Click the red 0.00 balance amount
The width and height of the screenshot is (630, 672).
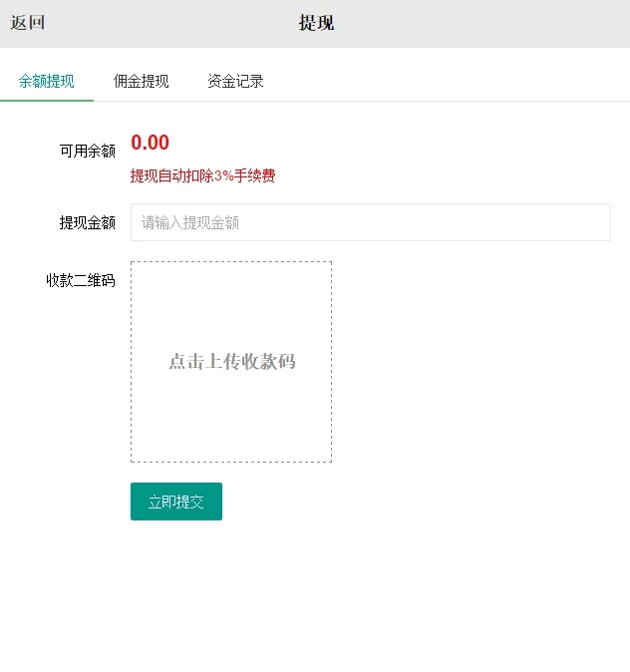[x=150, y=143]
